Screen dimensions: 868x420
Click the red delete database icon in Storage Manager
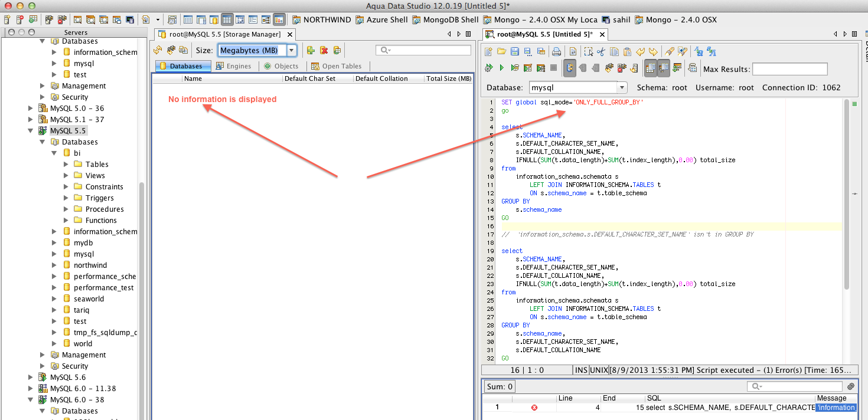tap(324, 50)
